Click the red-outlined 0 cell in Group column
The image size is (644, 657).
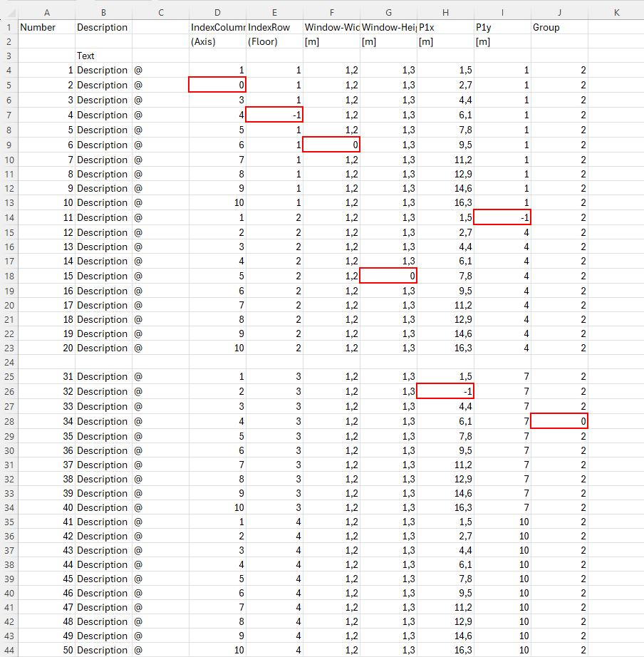(x=559, y=421)
